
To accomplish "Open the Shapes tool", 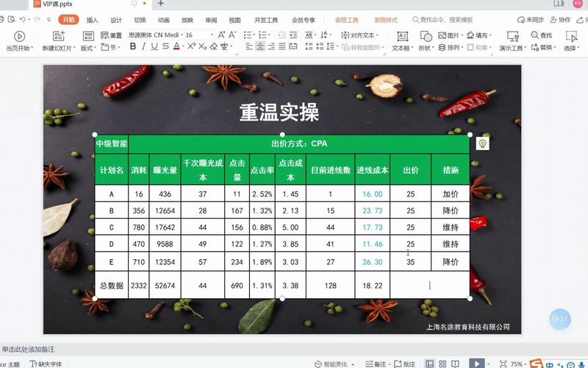I will click(x=426, y=36).
